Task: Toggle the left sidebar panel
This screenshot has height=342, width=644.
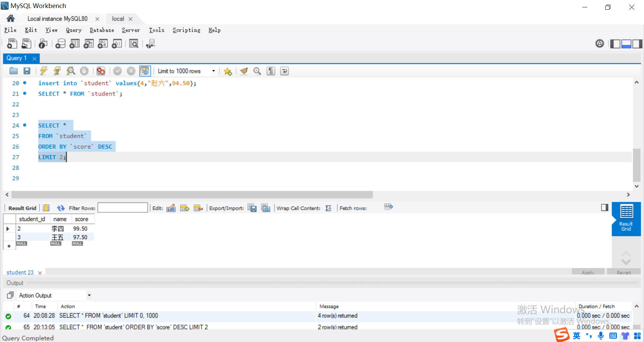Action: tap(615, 44)
